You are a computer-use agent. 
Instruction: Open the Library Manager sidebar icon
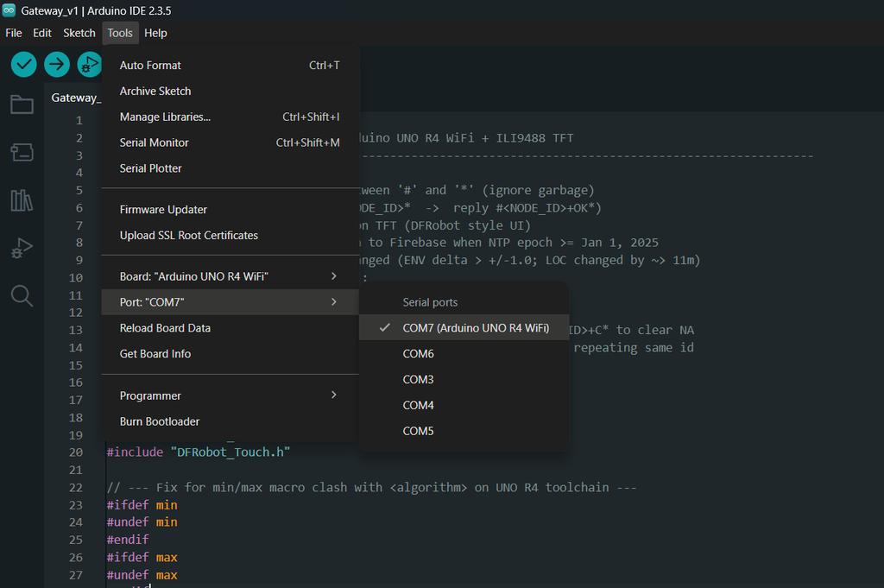(22, 201)
